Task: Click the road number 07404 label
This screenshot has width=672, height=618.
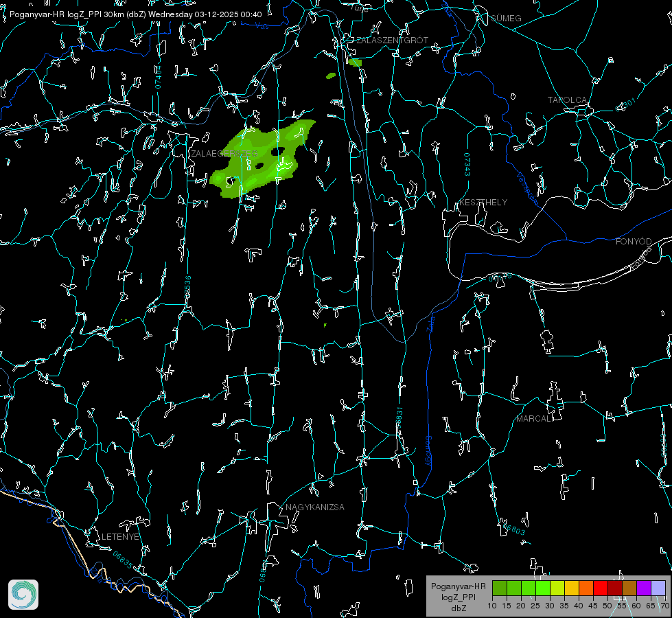Action: click(x=159, y=77)
